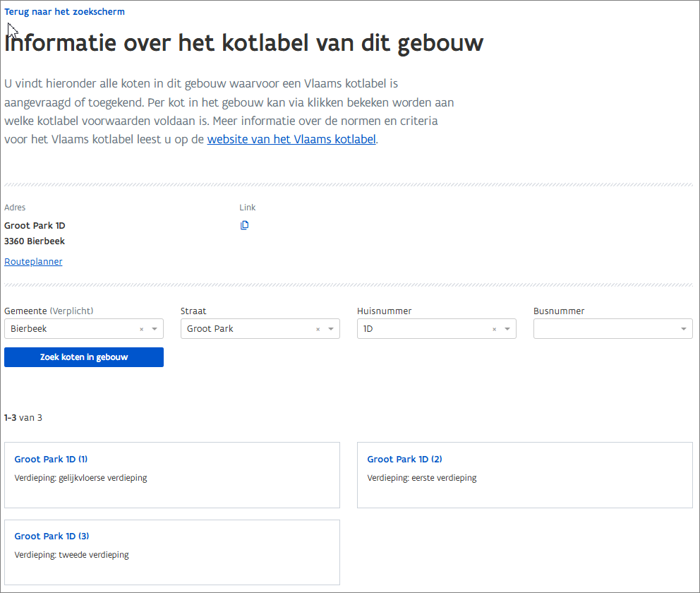Go back via 'Terug naar het zoekscherm'
Viewport: 700px width, 593px height.
click(65, 12)
